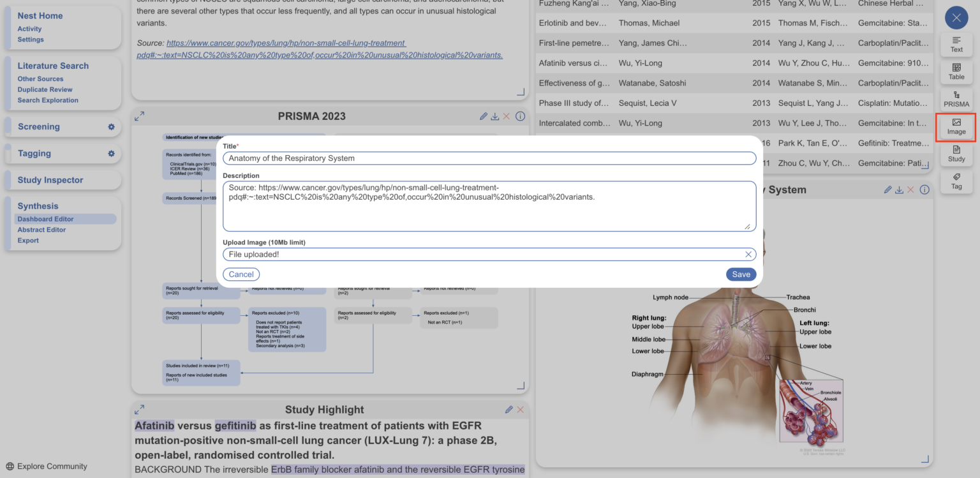
Task: Expand the Study Highlight card
Action: (140, 410)
